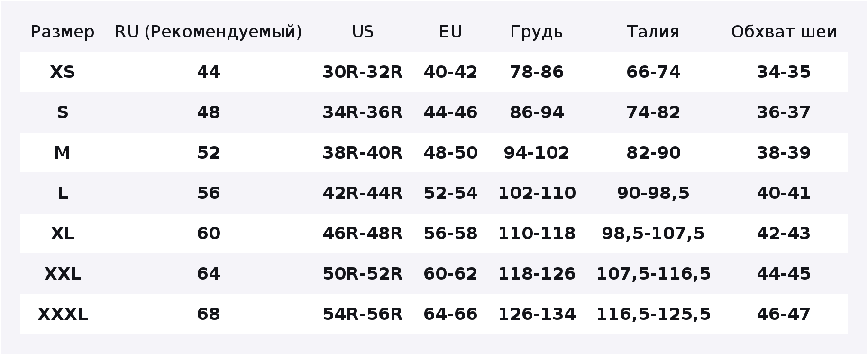This screenshot has height=355, width=868.
Task: Select waist value 98,5-107,5
Action: tap(653, 234)
